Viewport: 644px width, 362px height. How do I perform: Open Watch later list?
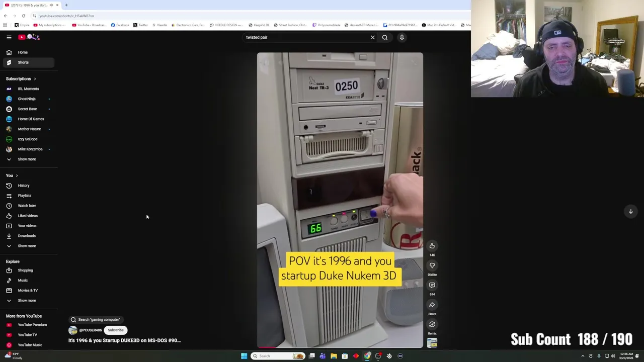click(x=29, y=206)
